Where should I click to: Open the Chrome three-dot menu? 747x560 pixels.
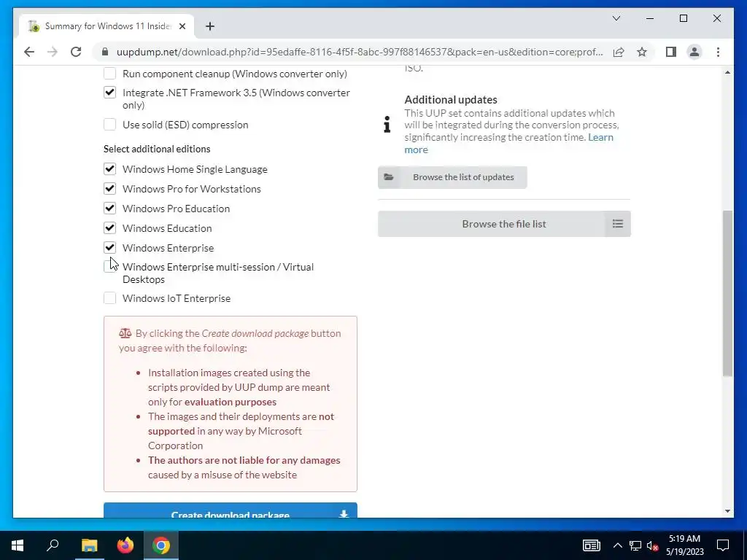click(x=718, y=52)
